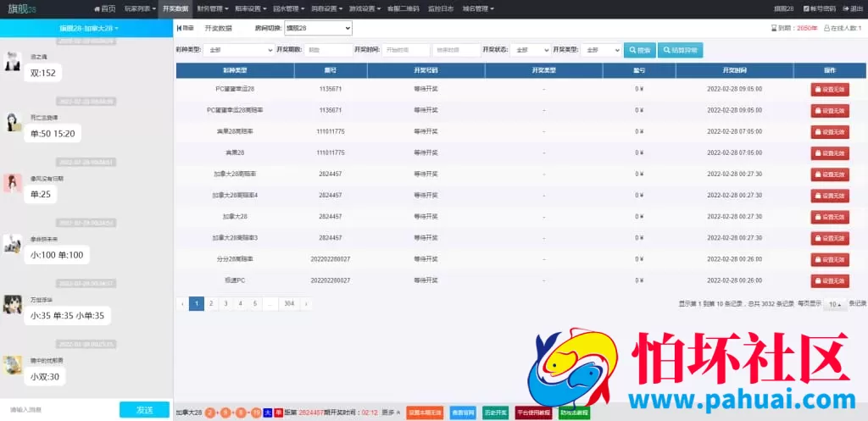Click 设置无效 for 加拿大28高赔率4 row
This screenshot has height=421, width=868.
[830, 196]
